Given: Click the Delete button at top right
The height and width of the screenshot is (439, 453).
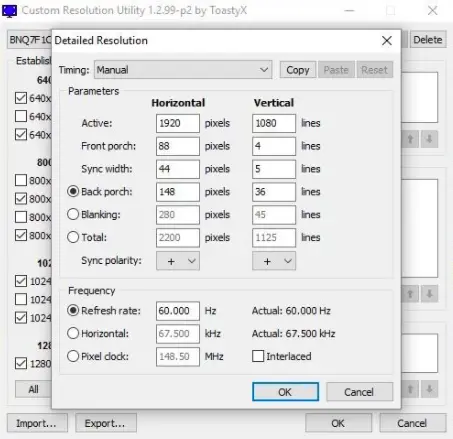Looking at the screenshot, I should (428, 40).
